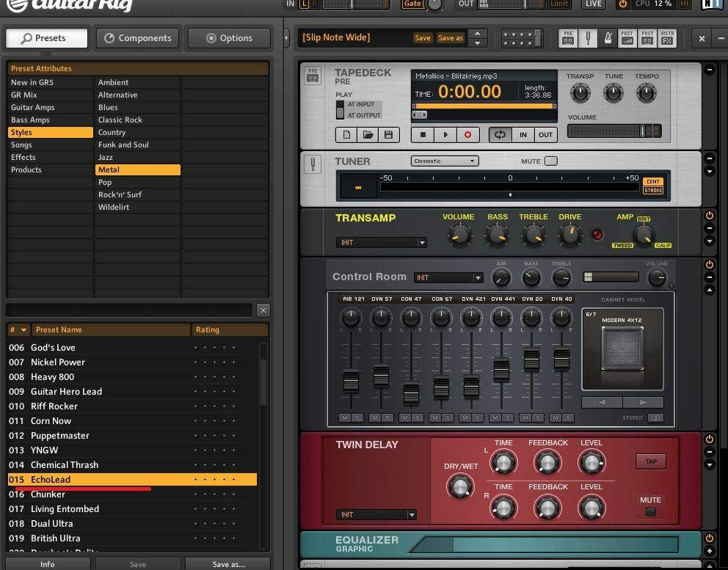Image resolution: width=728 pixels, height=570 pixels.
Task: Open the Options tab
Action: click(229, 38)
